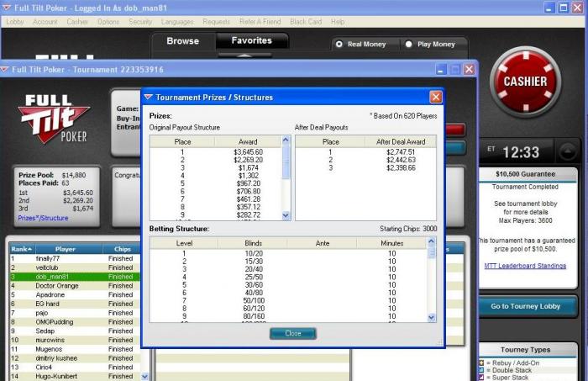Click the After Deal Award column header
The width and height of the screenshot is (588, 381).
click(x=401, y=142)
